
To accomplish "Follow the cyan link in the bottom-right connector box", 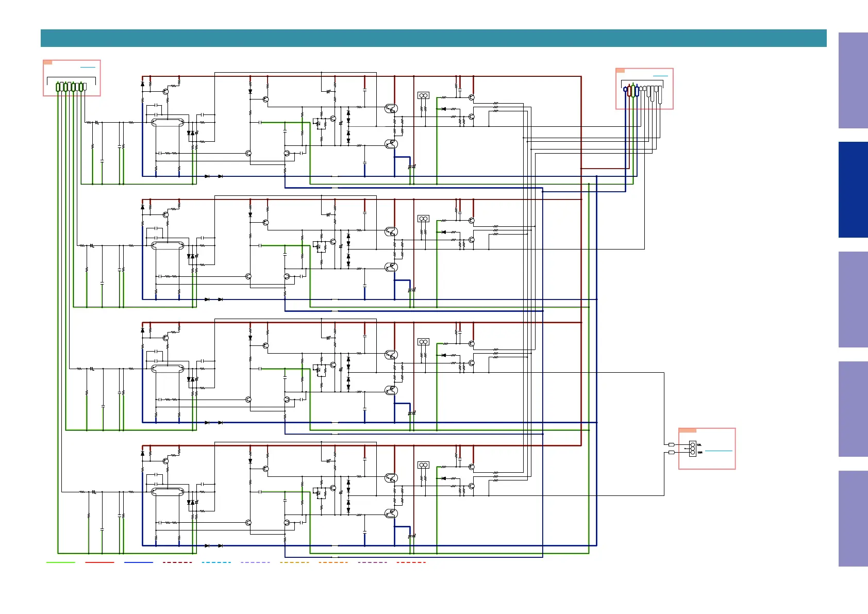I will pos(719,451).
